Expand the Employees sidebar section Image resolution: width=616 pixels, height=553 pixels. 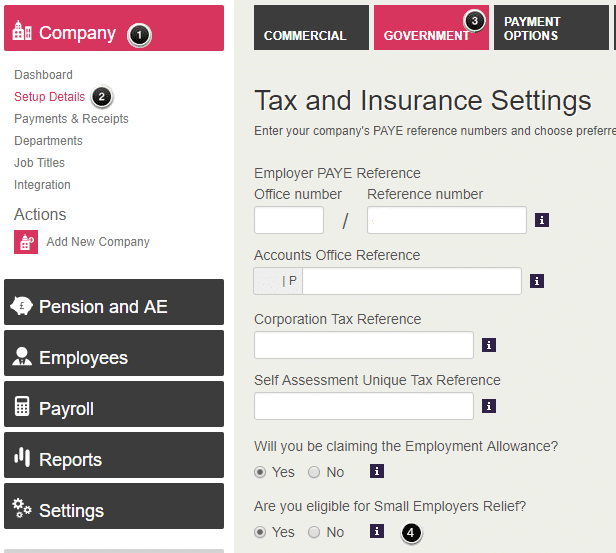tap(114, 357)
